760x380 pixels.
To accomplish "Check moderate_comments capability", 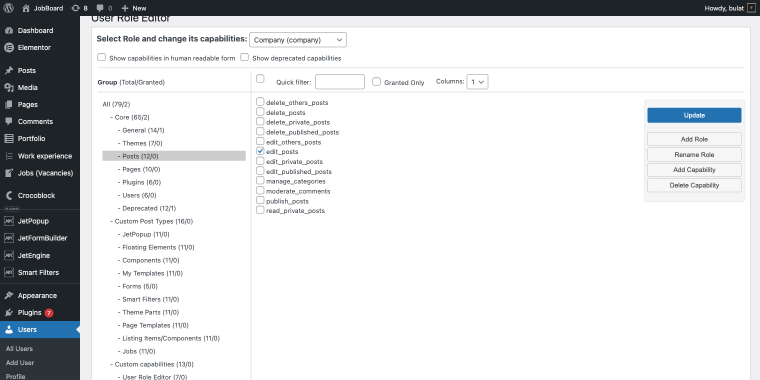I will [x=260, y=190].
